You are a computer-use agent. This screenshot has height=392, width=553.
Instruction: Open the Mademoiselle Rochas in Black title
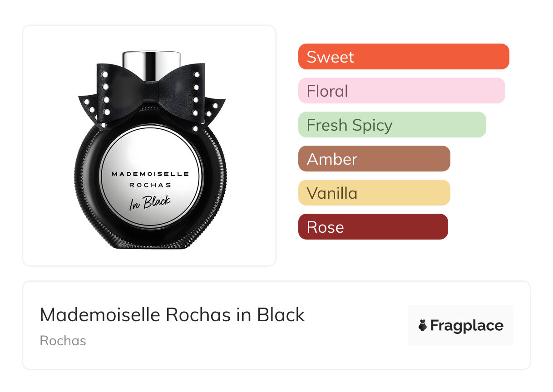click(172, 315)
